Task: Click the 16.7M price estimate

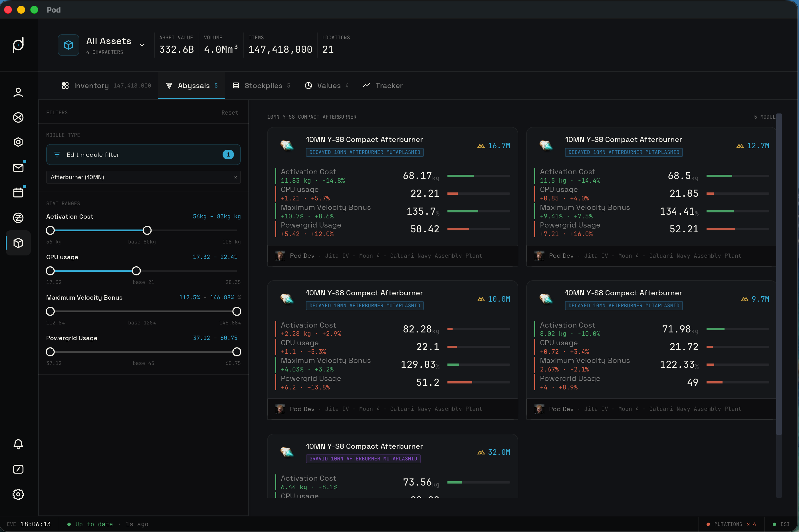Action: [499, 146]
